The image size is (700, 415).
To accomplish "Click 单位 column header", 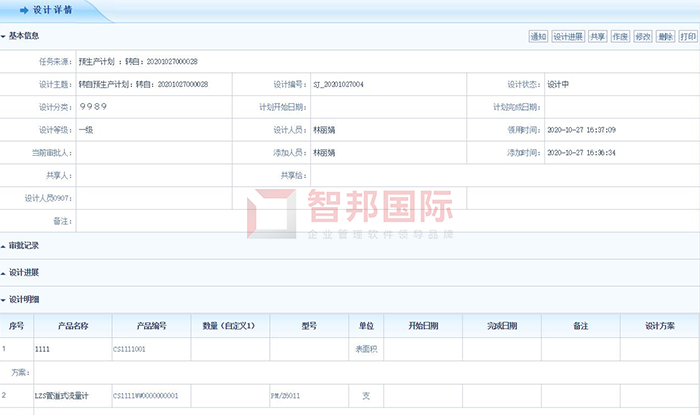I will point(366,326).
